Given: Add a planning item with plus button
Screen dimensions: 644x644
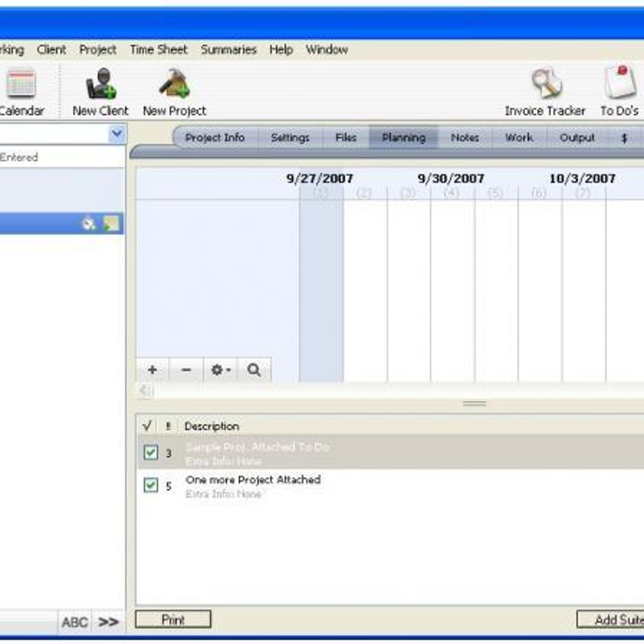Looking at the screenshot, I should [x=152, y=370].
